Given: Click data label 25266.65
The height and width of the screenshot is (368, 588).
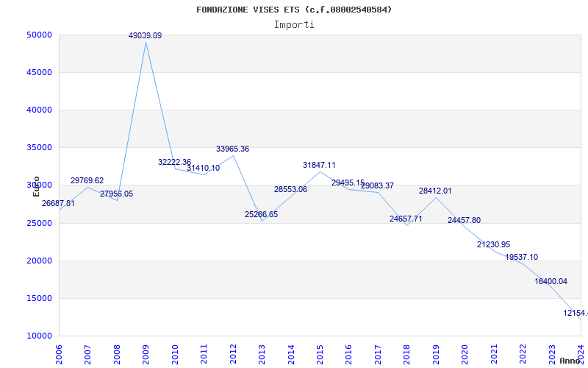Looking at the screenshot, I should pyautogui.click(x=262, y=214).
